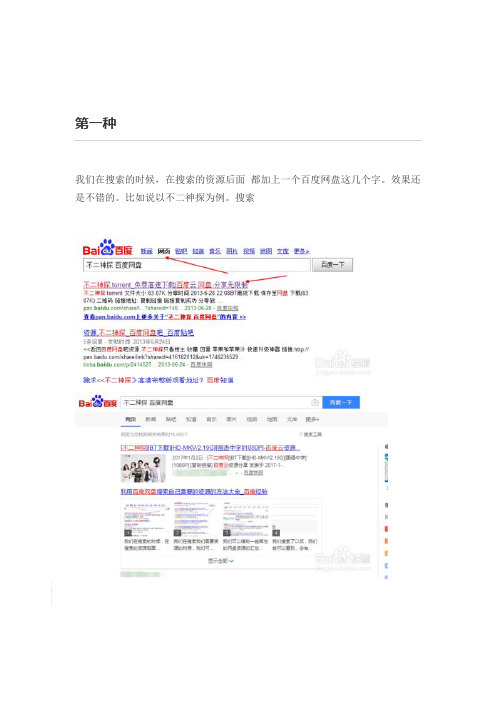
Task: Select the bold 网页 item in the old-style Baidu nav
Action: click(x=164, y=251)
